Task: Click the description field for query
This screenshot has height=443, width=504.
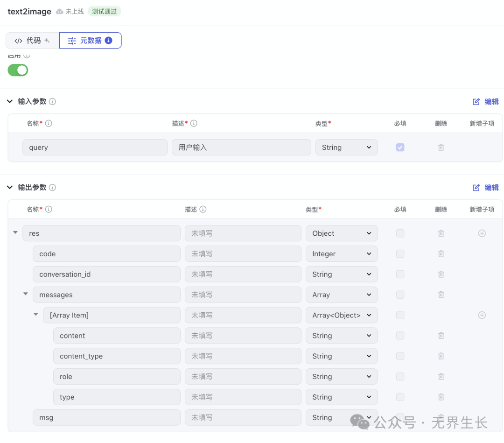Action: pos(241,148)
